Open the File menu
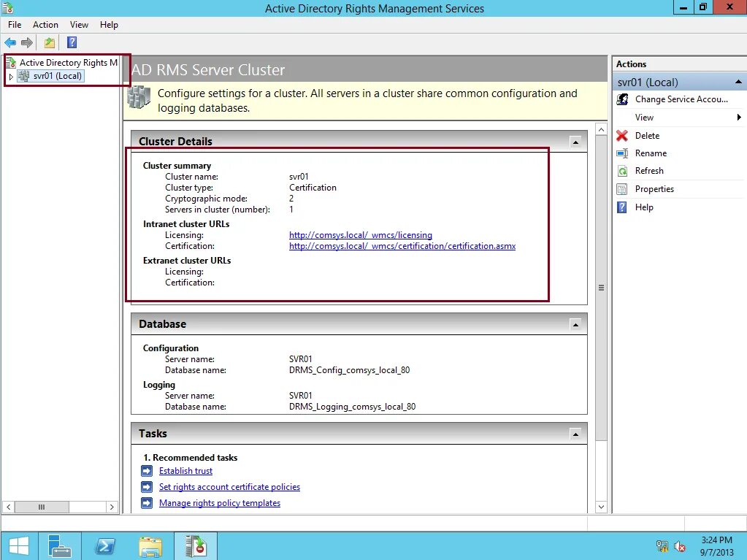The width and height of the screenshot is (747, 560). point(15,25)
